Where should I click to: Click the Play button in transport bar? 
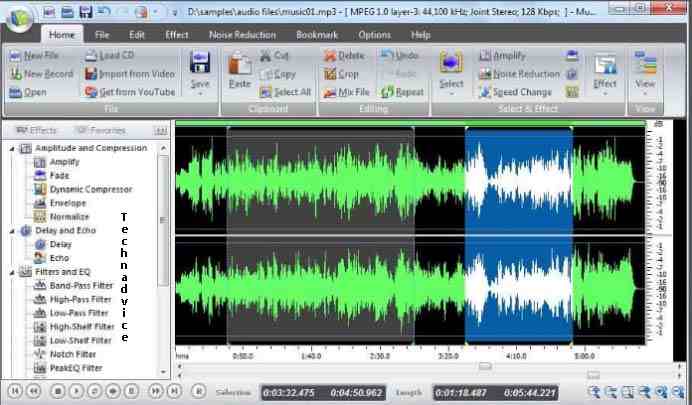[76, 391]
